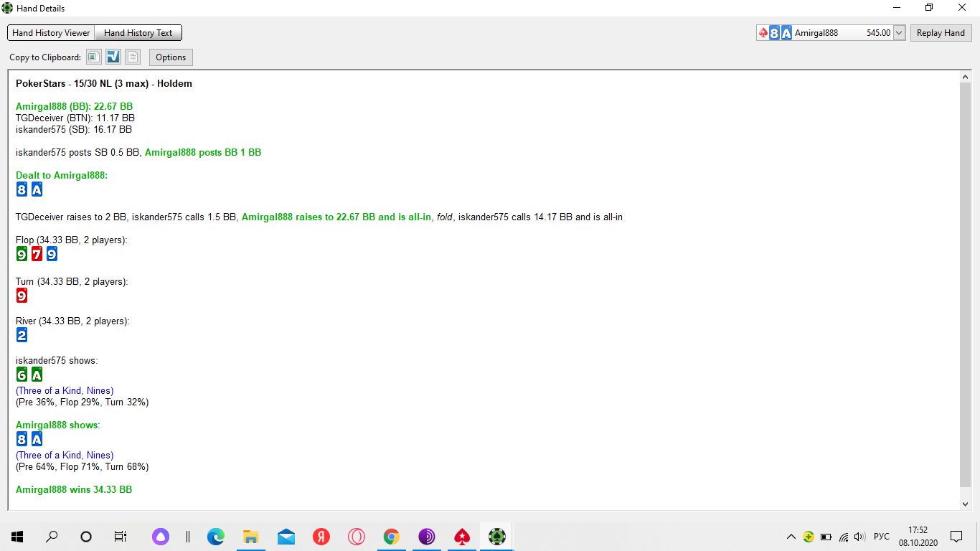980x551 pixels.
Task: Open Opera browser from taskbar
Action: [356, 536]
